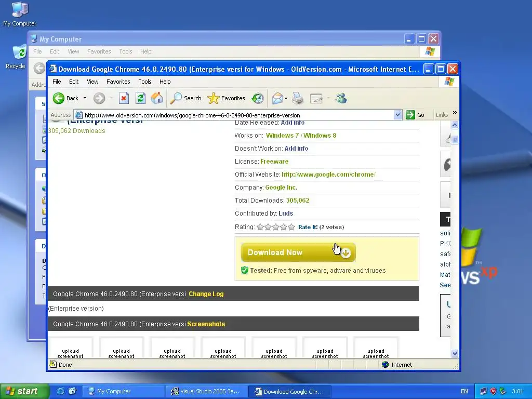The image size is (532, 399).
Task: Open Internet Explorer quick launch icon
Action: (x=60, y=391)
